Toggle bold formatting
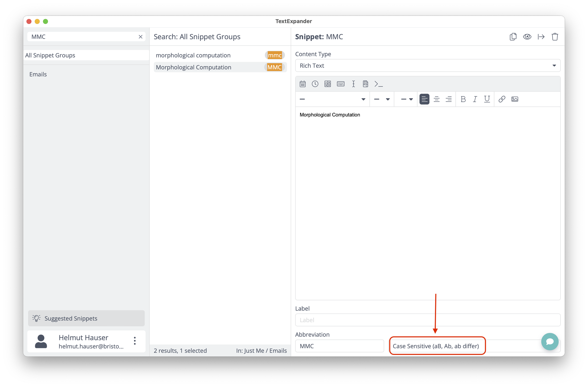Viewport: 588px width, 387px height. point(463,99)
